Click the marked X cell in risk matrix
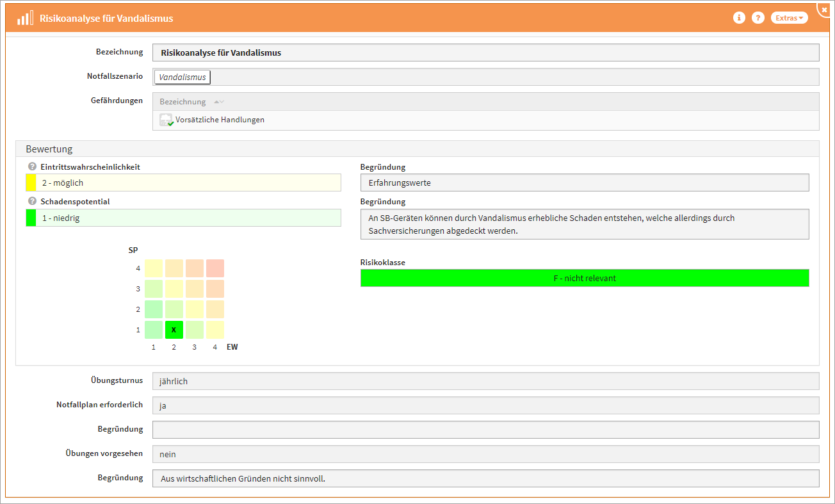The image size is (835, 504). pyautogui.click(x=174, y=330)
